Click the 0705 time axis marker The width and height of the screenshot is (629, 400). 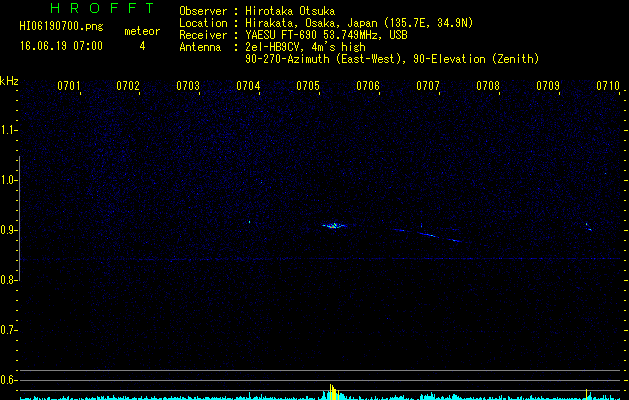click(308, 85)
